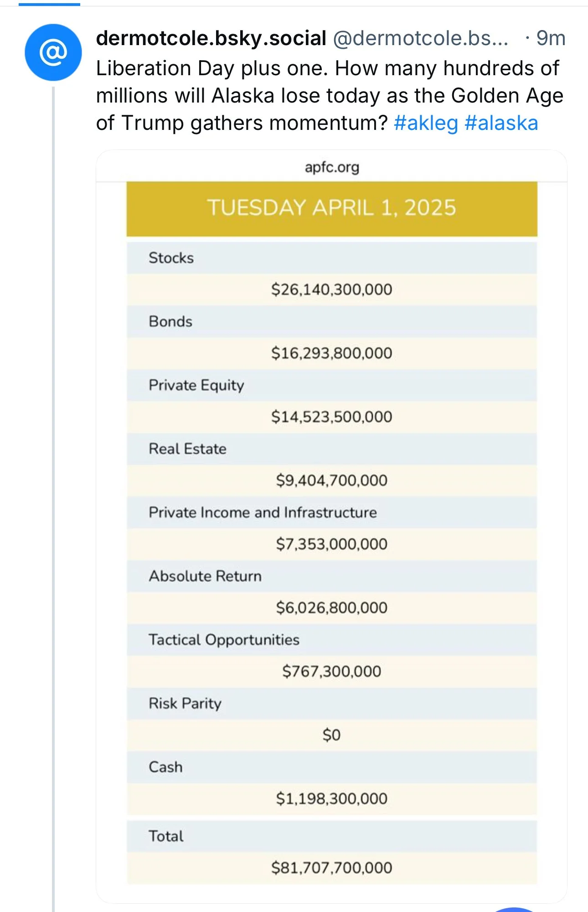This screenshot has width=588, height=912.
Task: Follow the #alaska hashtag
Action: [501, 123]
